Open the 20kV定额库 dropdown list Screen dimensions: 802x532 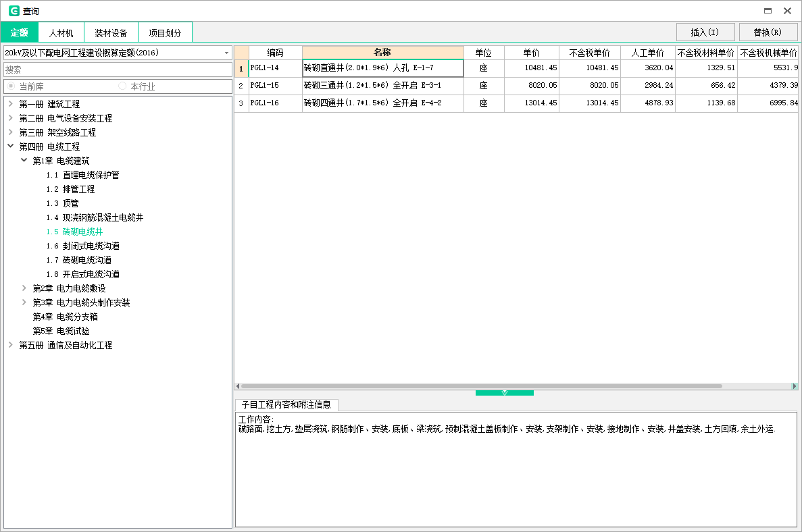[226, 53]
